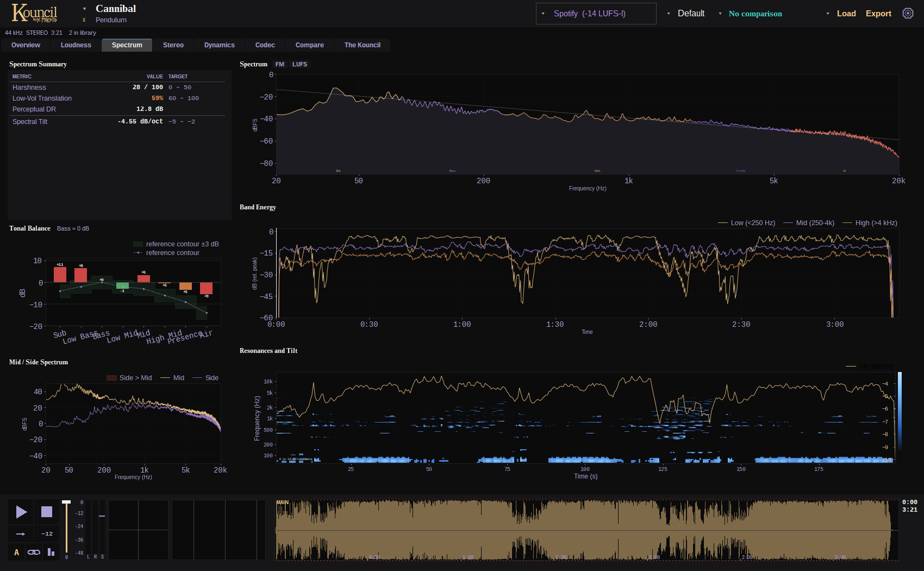
Task: Toggle the chain link icon
Action: [34, 553]
